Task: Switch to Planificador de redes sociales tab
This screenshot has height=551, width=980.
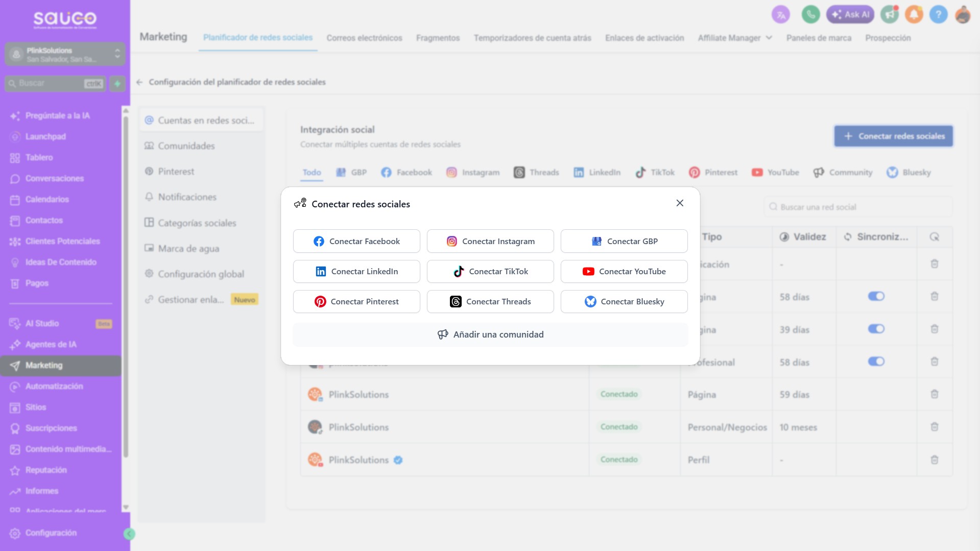Action: point(258,38)
